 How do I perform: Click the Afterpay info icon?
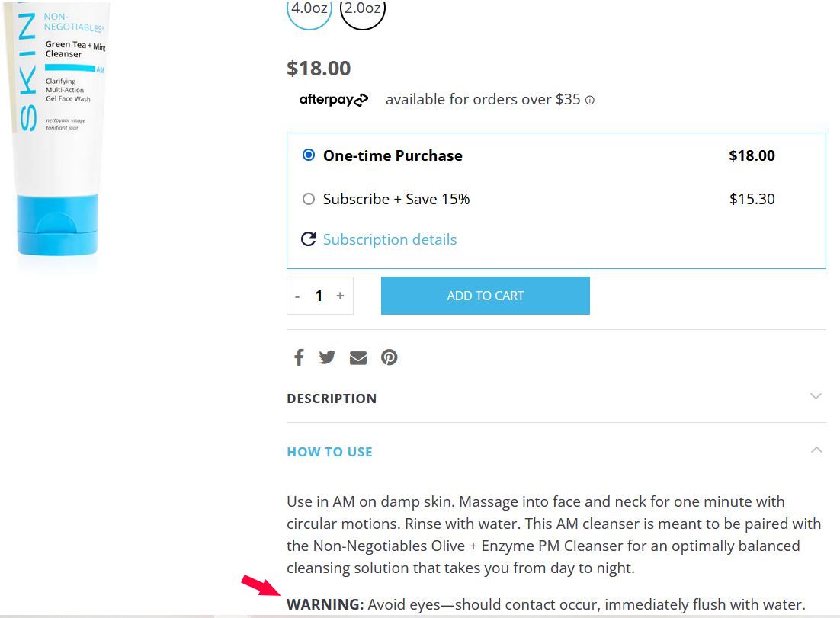point(589,100)
